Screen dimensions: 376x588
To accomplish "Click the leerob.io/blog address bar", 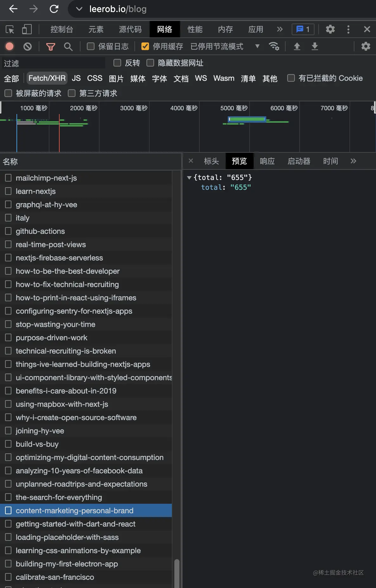I will tap(118, 9).
